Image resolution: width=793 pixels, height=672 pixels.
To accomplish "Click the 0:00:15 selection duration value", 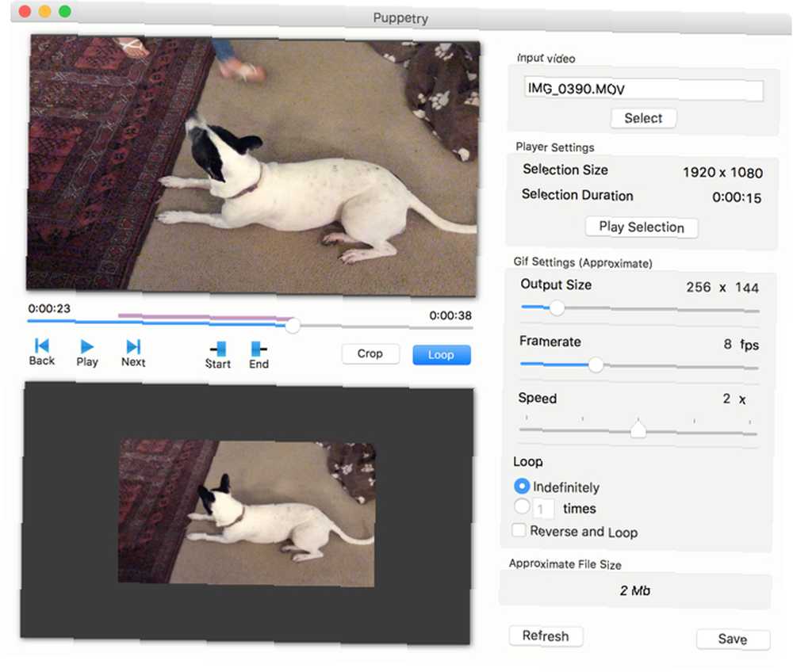I will [x=737, y=197].
